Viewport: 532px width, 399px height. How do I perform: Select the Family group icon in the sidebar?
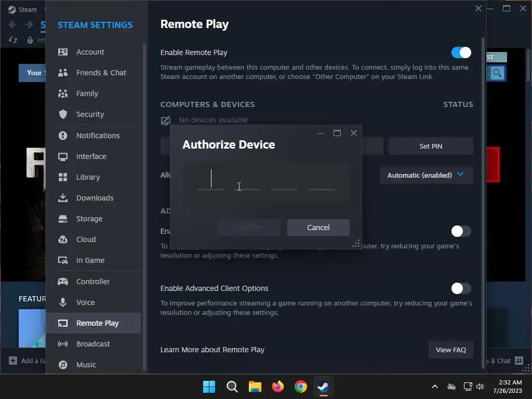[63, 94]
